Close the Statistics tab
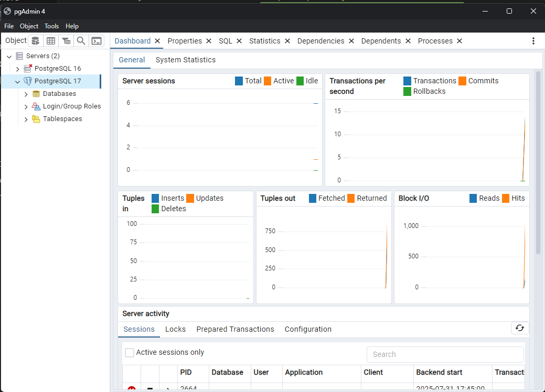Image resolution: width=545 pixels, height=392 pixels. (x=287, y=41)
